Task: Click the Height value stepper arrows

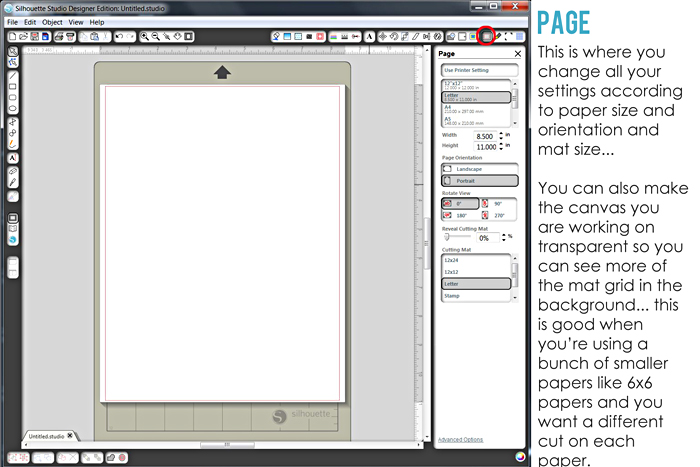Action: click(501, 146)
